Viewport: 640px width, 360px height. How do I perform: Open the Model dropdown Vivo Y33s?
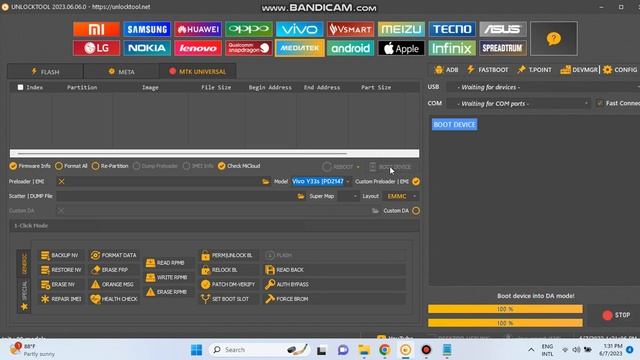coord(321,181)
